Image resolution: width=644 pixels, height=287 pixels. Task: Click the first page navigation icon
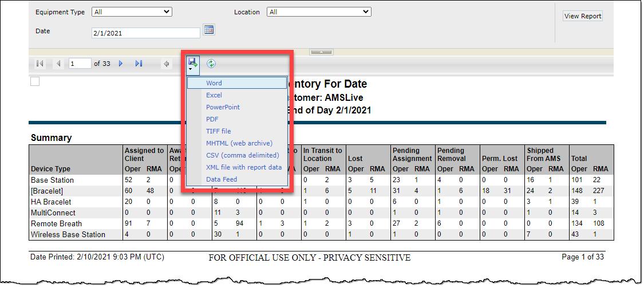click(39, 64)
